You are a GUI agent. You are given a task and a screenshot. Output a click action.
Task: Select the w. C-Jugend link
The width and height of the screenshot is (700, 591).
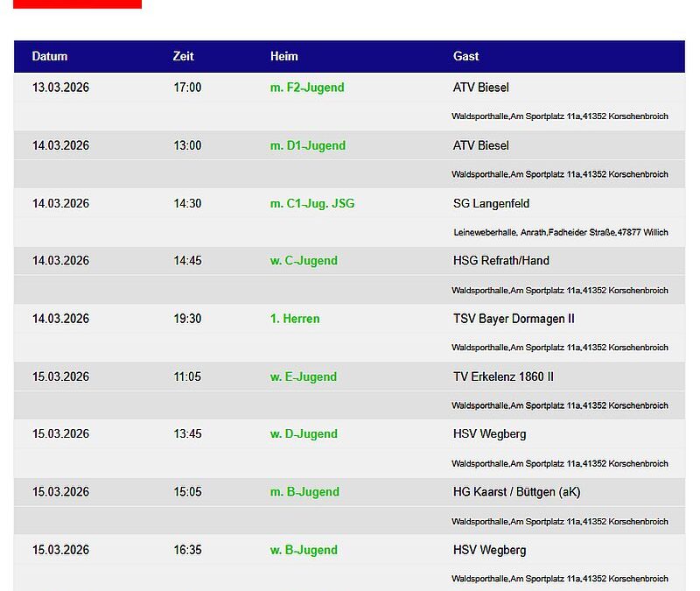pyautogui.click(x=303, y=261)
